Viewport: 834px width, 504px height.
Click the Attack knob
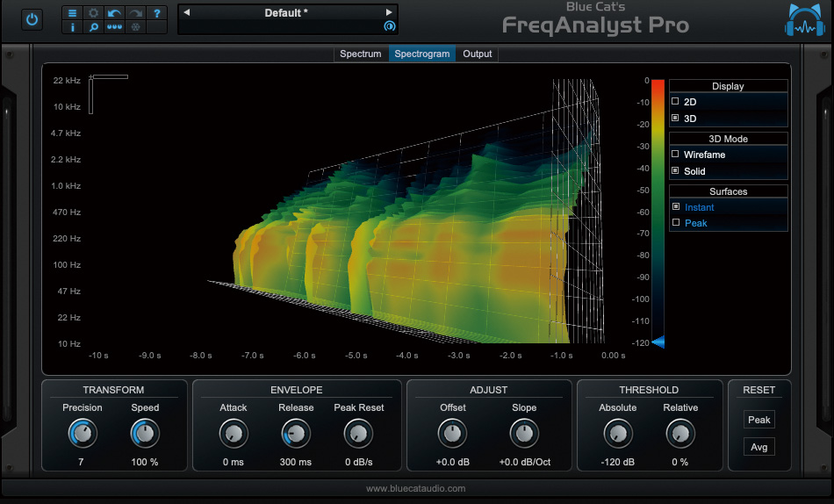[234, 433]
